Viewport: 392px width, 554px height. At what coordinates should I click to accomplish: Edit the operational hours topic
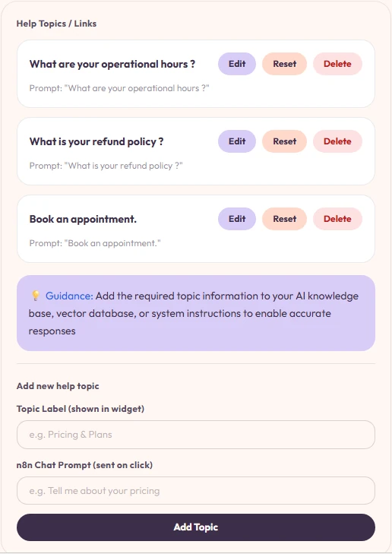tap(237, 64)
